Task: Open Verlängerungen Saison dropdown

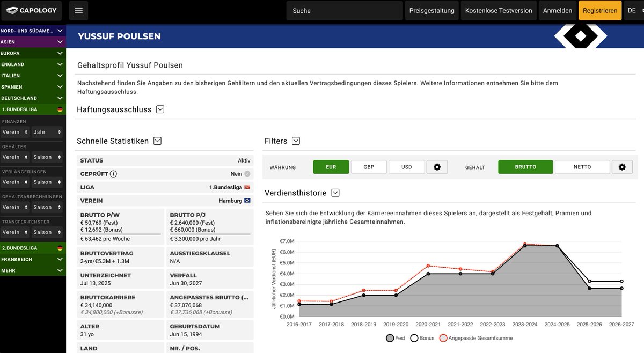Action: point(48,182)
